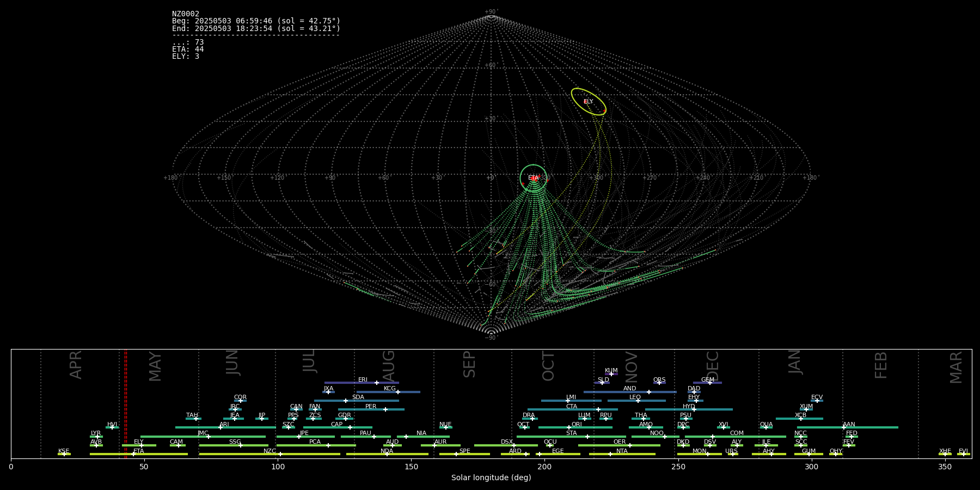Click the MAY month label
980x490 pixels.
155,366
